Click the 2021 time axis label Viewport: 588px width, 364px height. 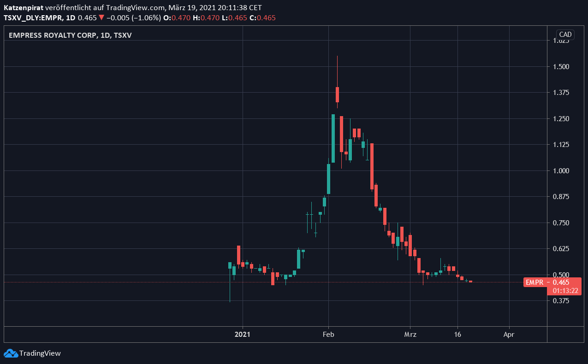(243, 335)
